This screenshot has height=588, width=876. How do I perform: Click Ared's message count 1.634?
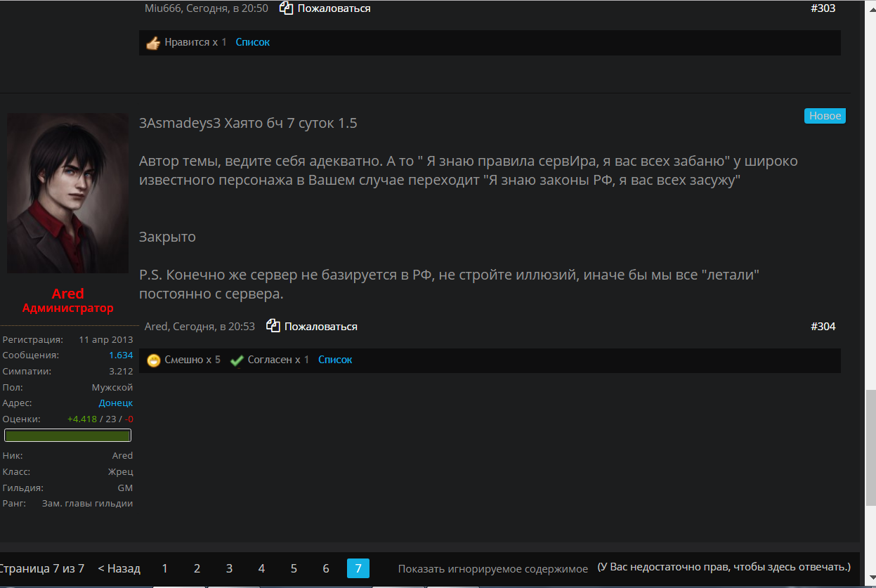121,355
